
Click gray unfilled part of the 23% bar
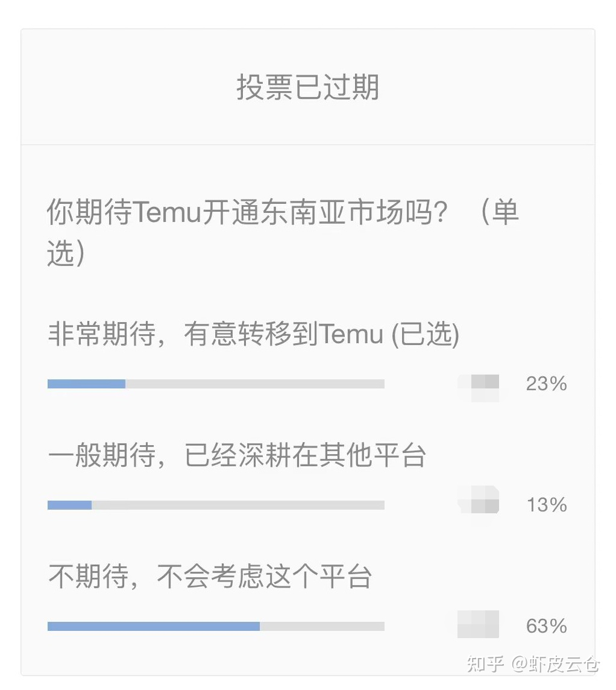tap(255, 384)
